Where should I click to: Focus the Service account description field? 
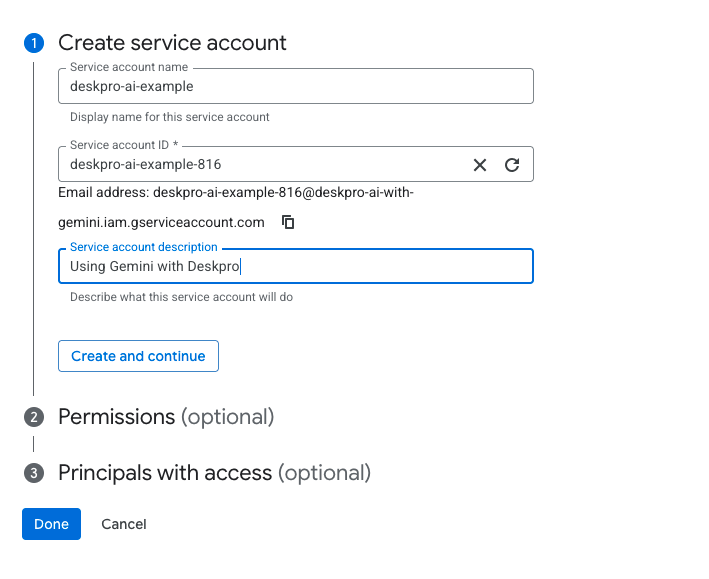click(380, 267)
